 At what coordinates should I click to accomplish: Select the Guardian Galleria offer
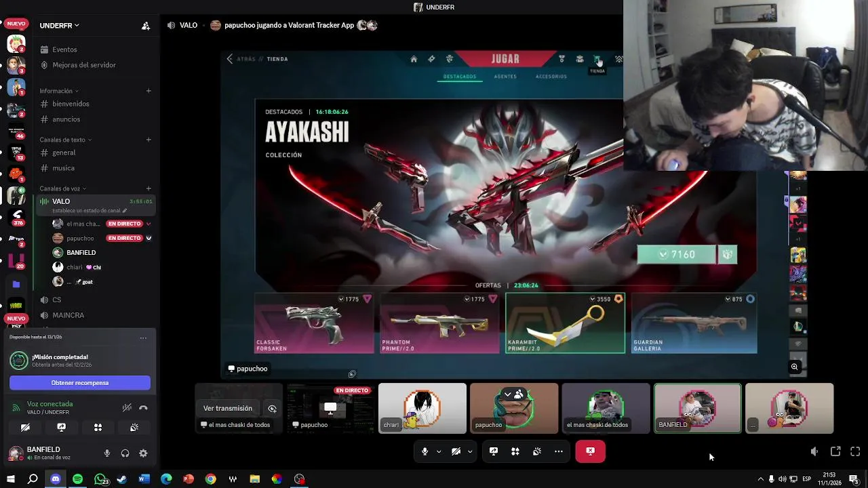click(694, 323)
